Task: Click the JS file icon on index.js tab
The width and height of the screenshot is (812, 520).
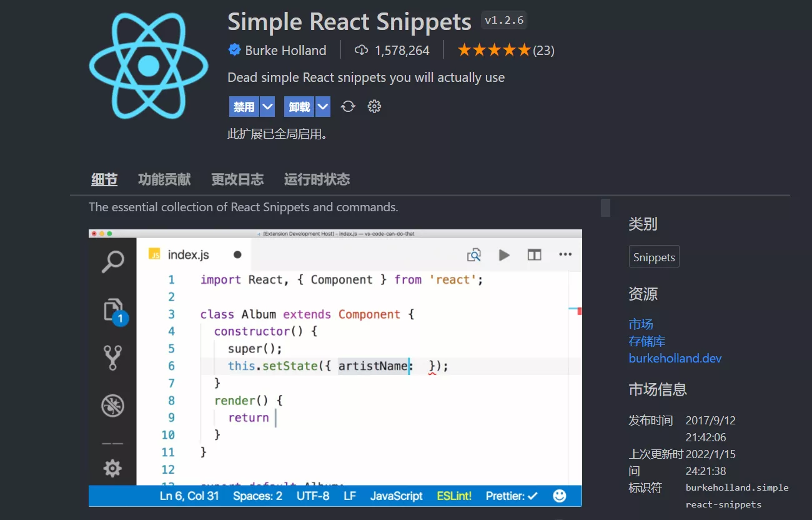Action: [154, 254]
